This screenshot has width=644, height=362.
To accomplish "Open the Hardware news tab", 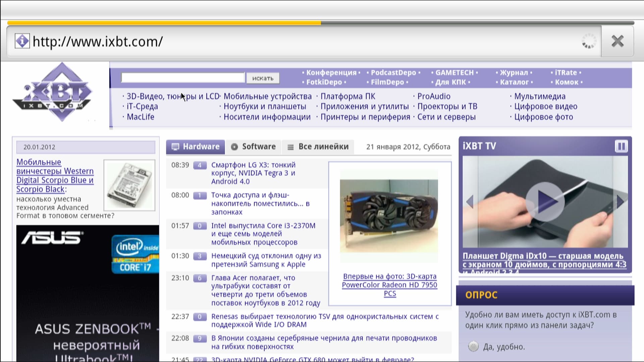I will tap(196, 147).
